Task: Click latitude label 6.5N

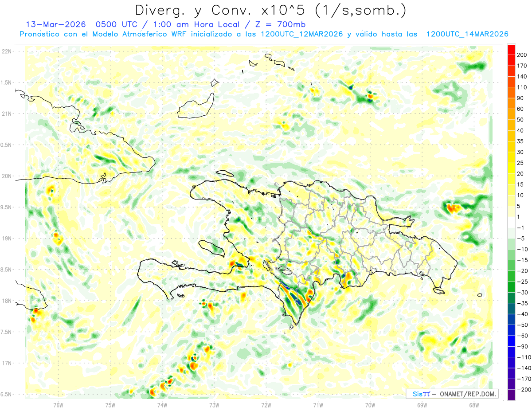Action: (6, 394)
